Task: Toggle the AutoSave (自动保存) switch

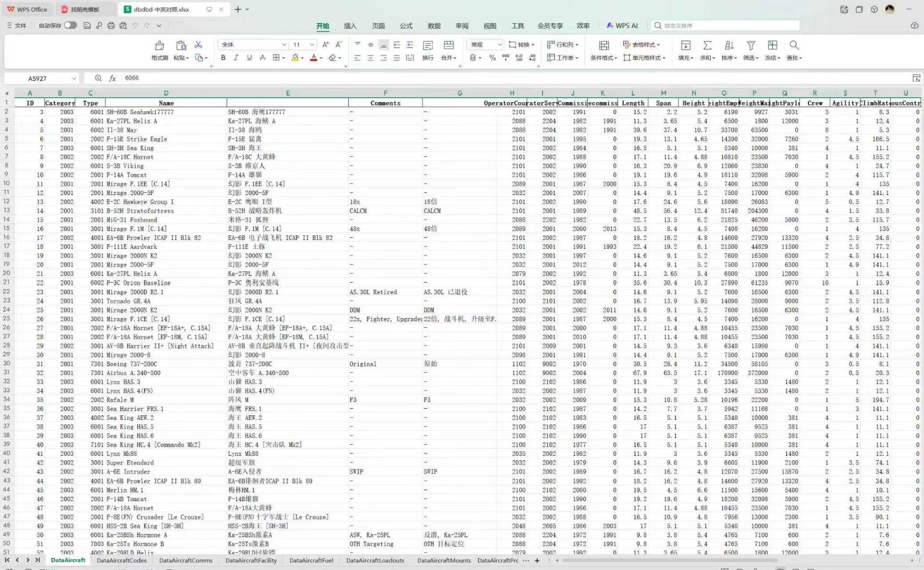Action: pyautogui.click(x=70, y=26)
